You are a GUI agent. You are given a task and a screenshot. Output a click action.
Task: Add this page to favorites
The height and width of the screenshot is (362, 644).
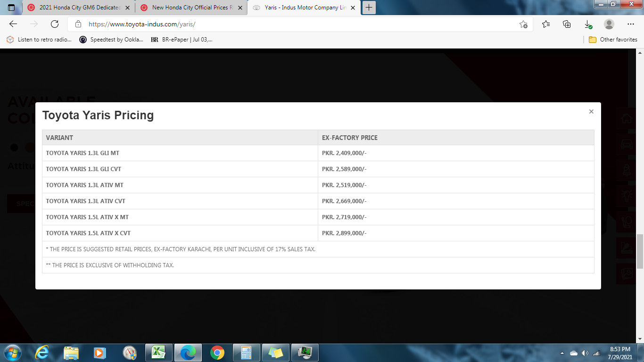click(523, 24)
